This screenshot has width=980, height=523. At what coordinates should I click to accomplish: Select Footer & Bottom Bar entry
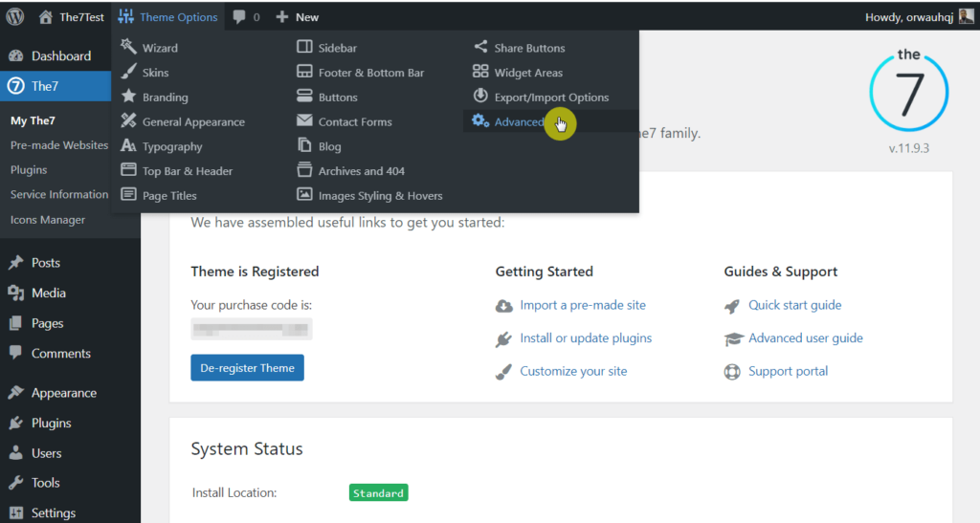tap(370, 73)
